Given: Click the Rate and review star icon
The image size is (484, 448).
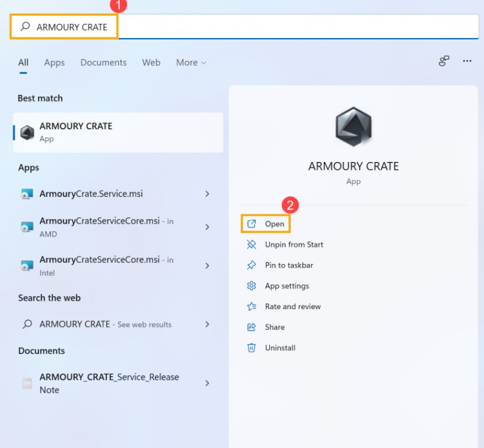Looking at the screenshot, I should (251, 307).
